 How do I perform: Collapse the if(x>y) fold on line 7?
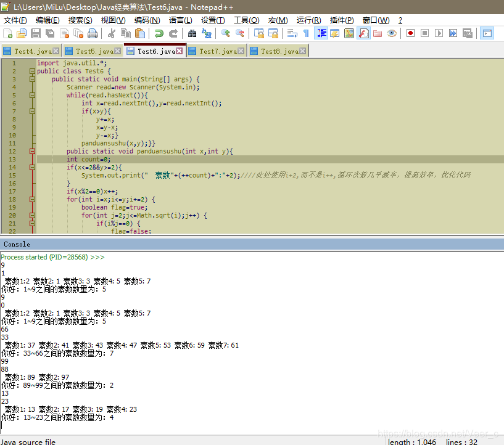[x=32, y=112]
